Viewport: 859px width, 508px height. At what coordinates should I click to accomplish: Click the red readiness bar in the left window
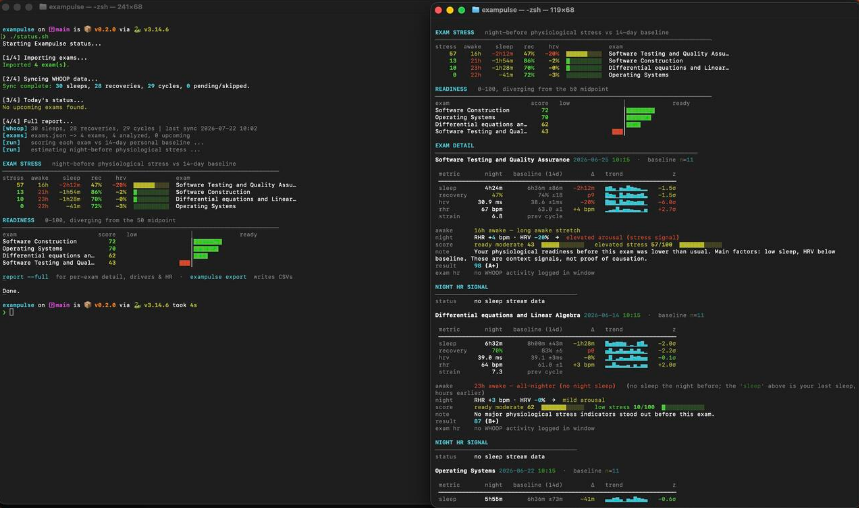pos(185,263)
